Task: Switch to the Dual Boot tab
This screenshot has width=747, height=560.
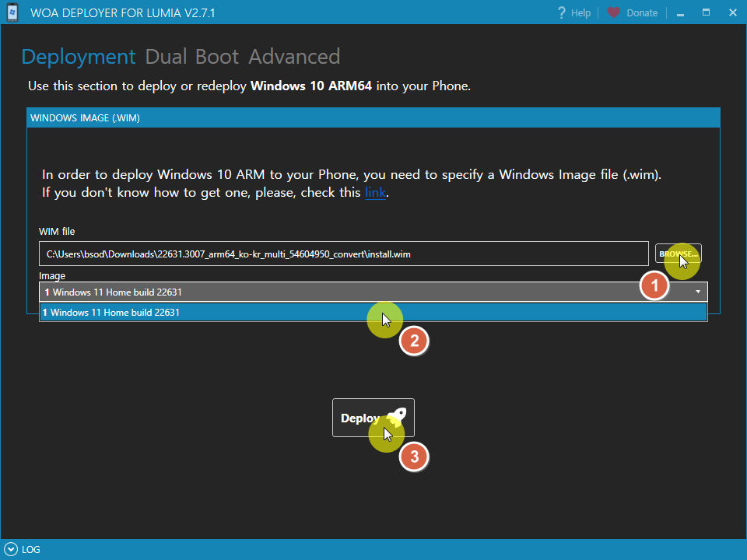Action: point(191,57)
